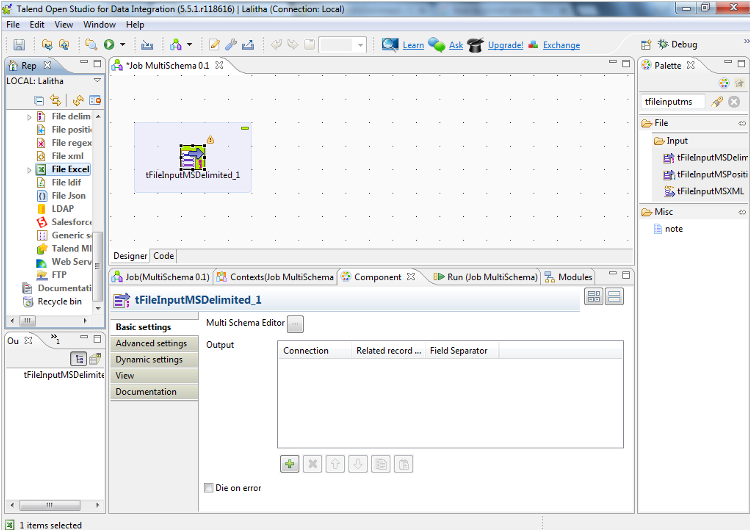Click the wrench project settings icon

[231, 44]
